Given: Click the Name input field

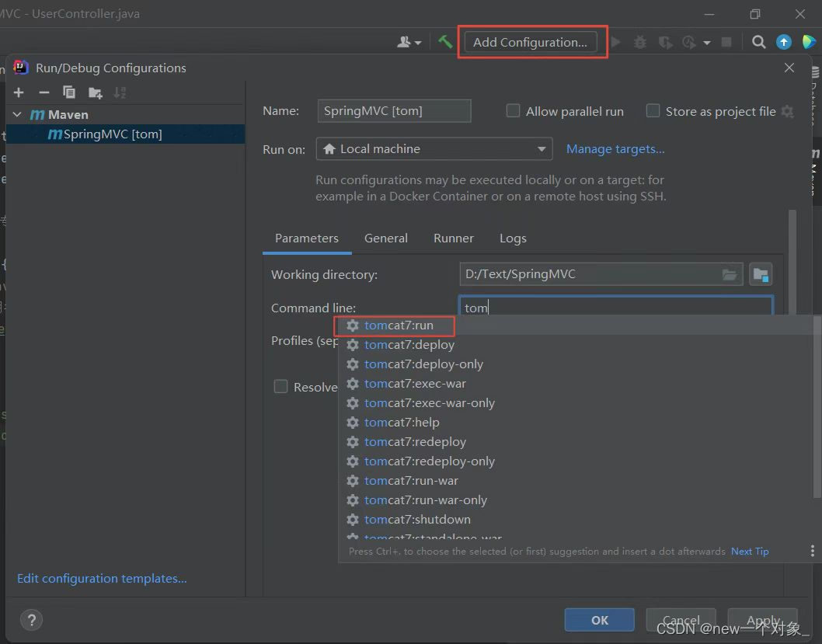Looking at the screenshot, I should pos(394,111).
